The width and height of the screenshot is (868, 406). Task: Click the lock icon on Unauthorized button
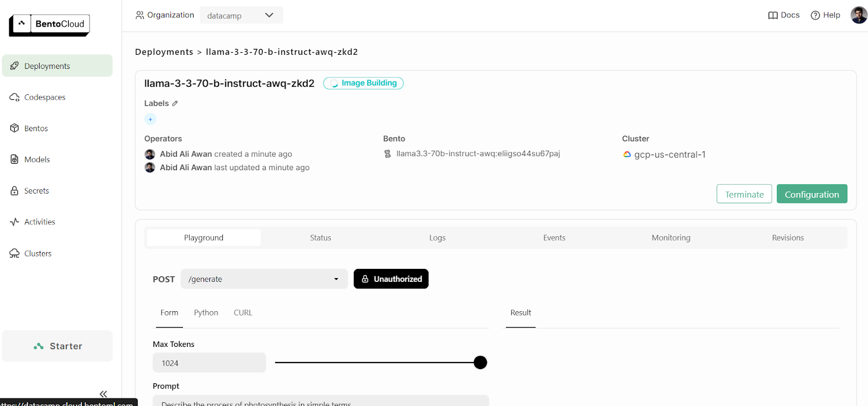365,279
